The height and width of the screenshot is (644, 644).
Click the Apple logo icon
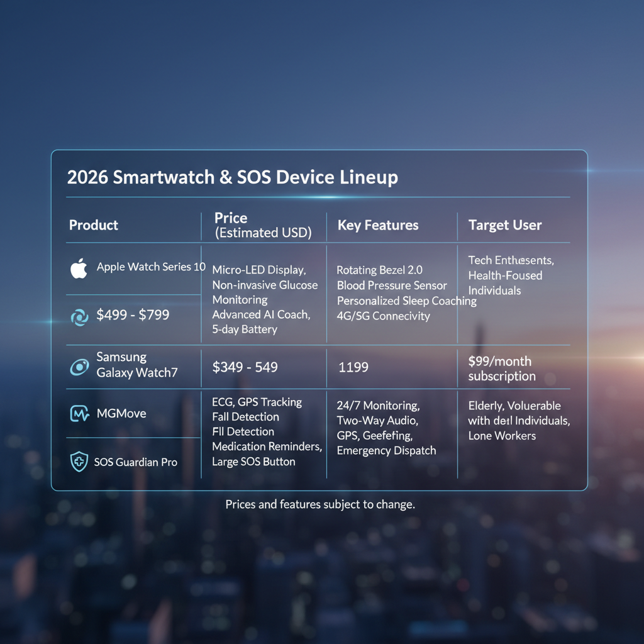coord(79,269)
